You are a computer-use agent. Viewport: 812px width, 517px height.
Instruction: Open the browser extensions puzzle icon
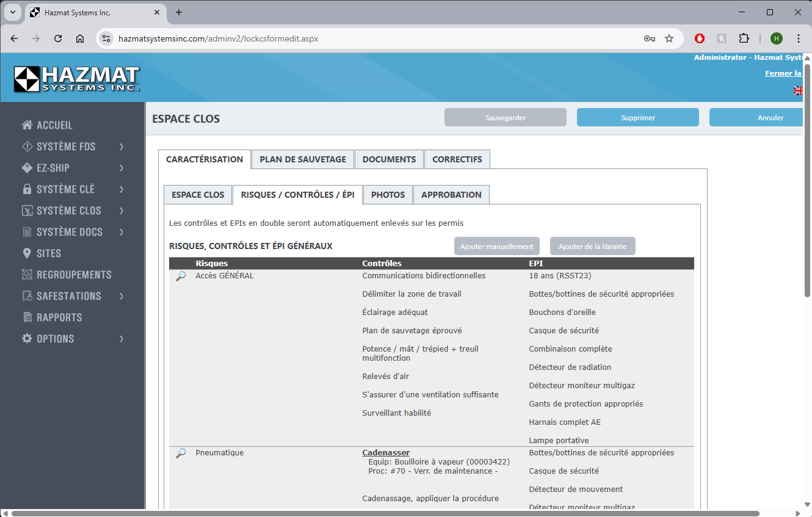(x=744, y=38)
